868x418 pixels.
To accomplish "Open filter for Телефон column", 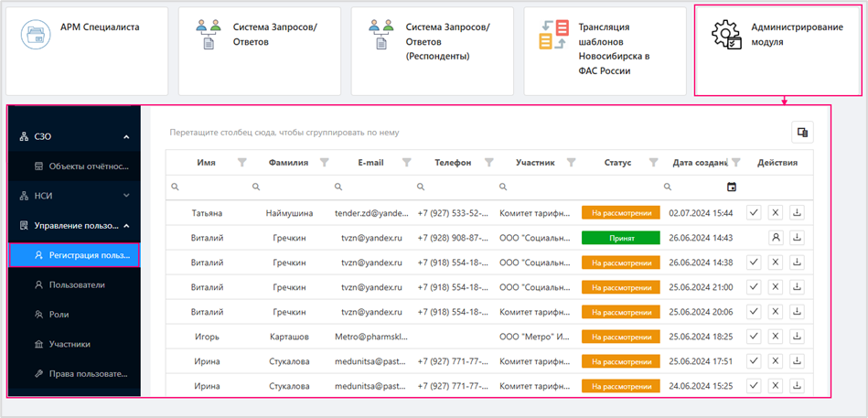I will (489, 162).
